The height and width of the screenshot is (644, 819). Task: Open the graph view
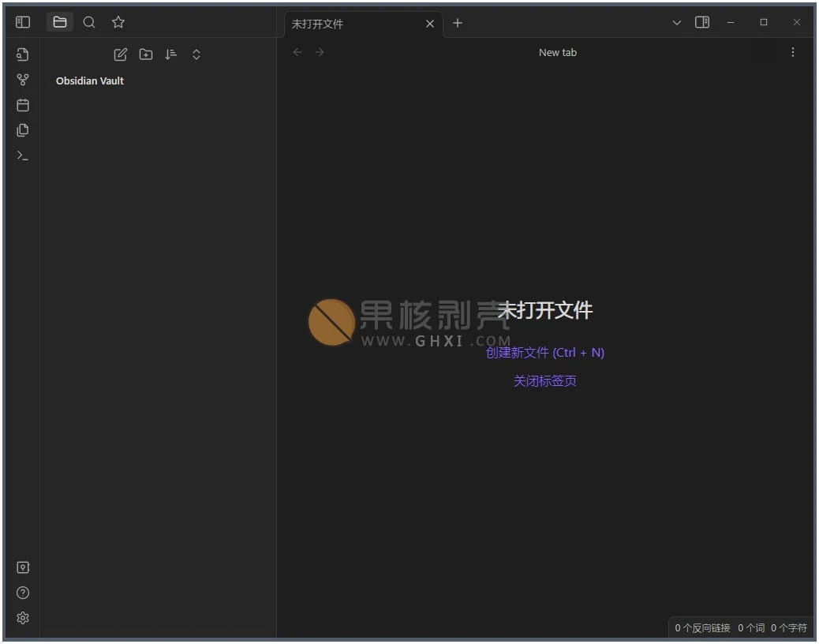23,80
